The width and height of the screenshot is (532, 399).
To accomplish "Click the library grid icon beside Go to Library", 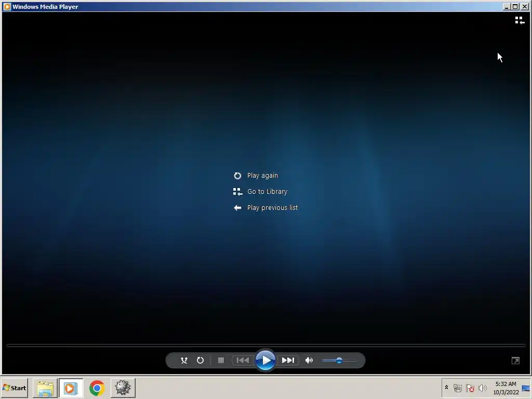I will point(237,192).
